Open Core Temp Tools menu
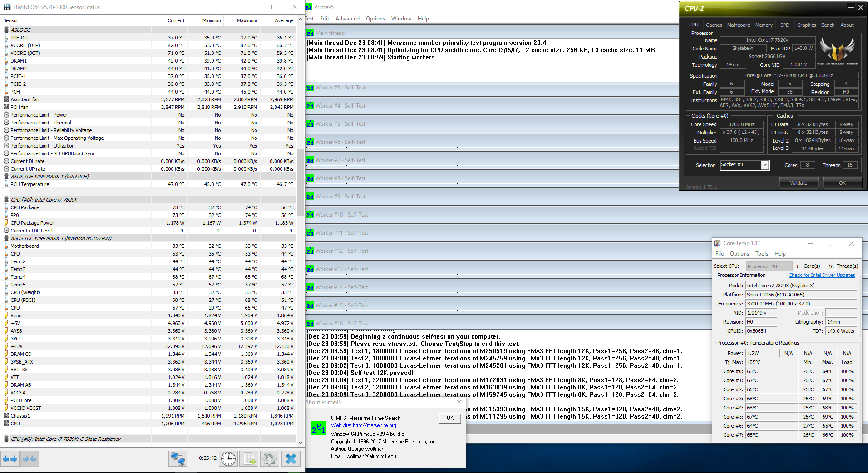 pos(762,254)
